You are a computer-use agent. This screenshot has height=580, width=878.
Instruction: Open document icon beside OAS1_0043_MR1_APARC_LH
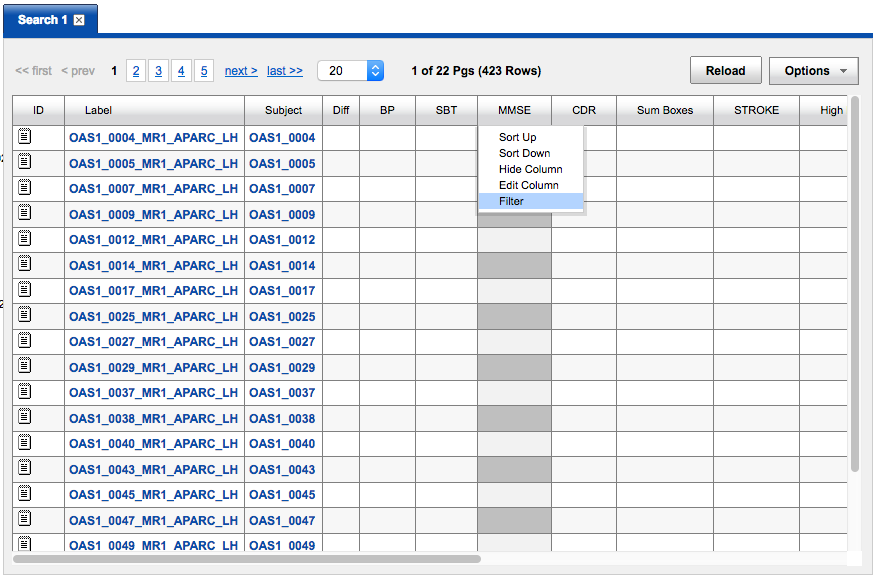pyautogui.click(x=25, y=468)
